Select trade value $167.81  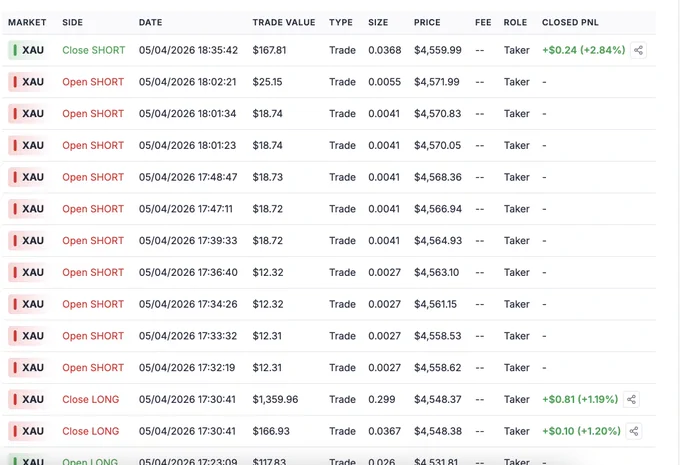pos(269,50)
